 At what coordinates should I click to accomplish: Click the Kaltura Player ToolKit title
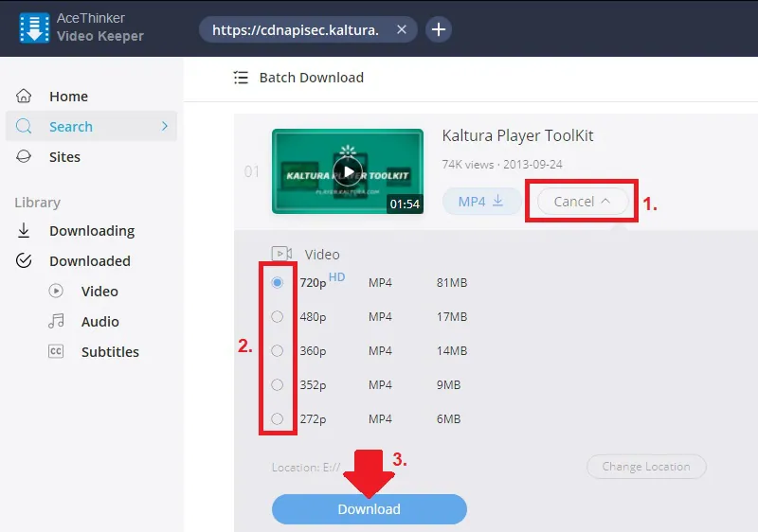click(x=517, y=135)
